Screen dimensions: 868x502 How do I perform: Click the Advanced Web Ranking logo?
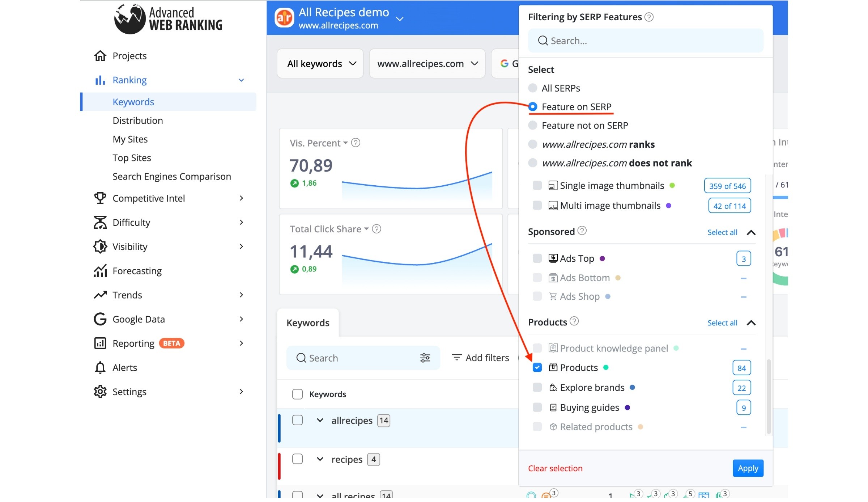169,19
